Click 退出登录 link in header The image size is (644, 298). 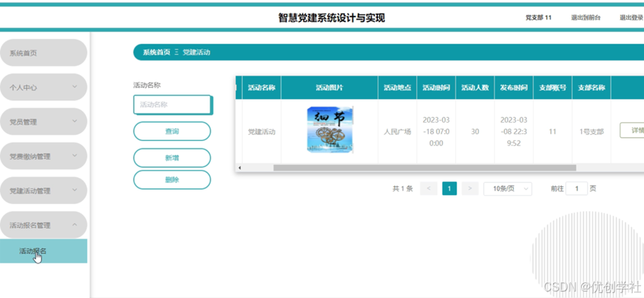(x=632, y=18)
